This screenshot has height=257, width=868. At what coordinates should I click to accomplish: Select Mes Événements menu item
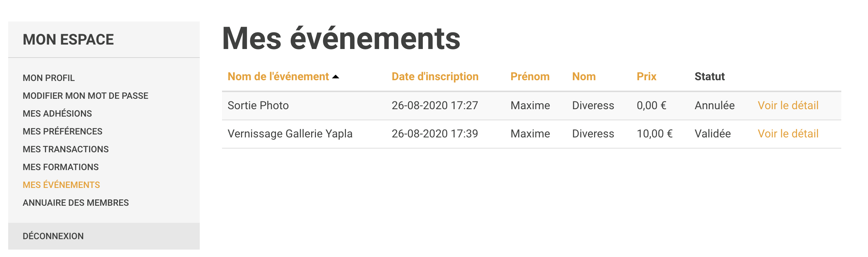pyautogui.click(x=61, y=185)
